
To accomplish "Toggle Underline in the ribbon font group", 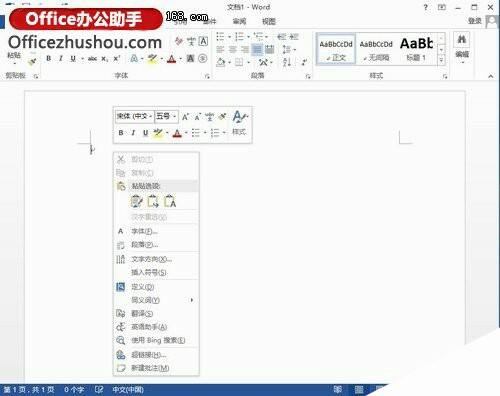I will click(73, 59).
